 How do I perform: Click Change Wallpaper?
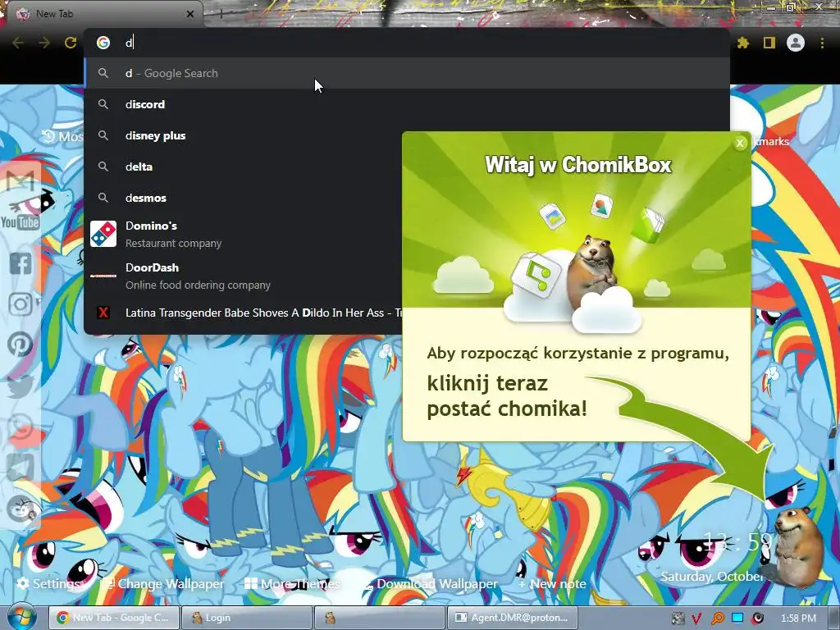(x=163, y=583)
